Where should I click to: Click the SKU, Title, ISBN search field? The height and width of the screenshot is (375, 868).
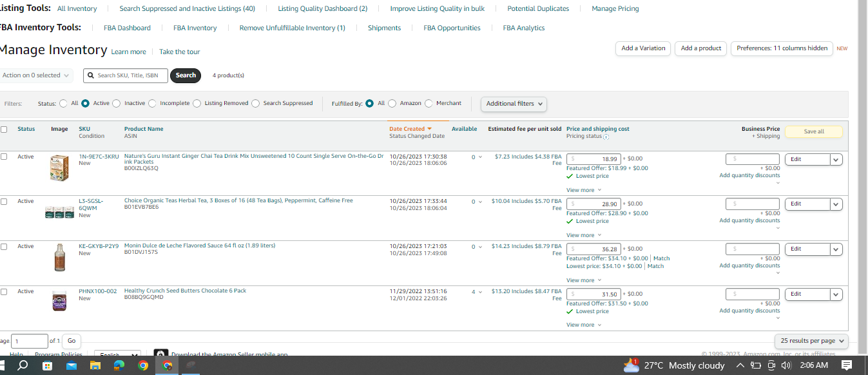pyautogui.click(x=126, y=75)
